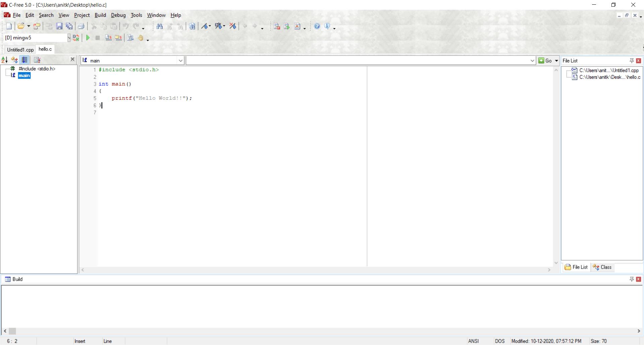Run the program with green play icon
The image size is (644, 345).
88,38
